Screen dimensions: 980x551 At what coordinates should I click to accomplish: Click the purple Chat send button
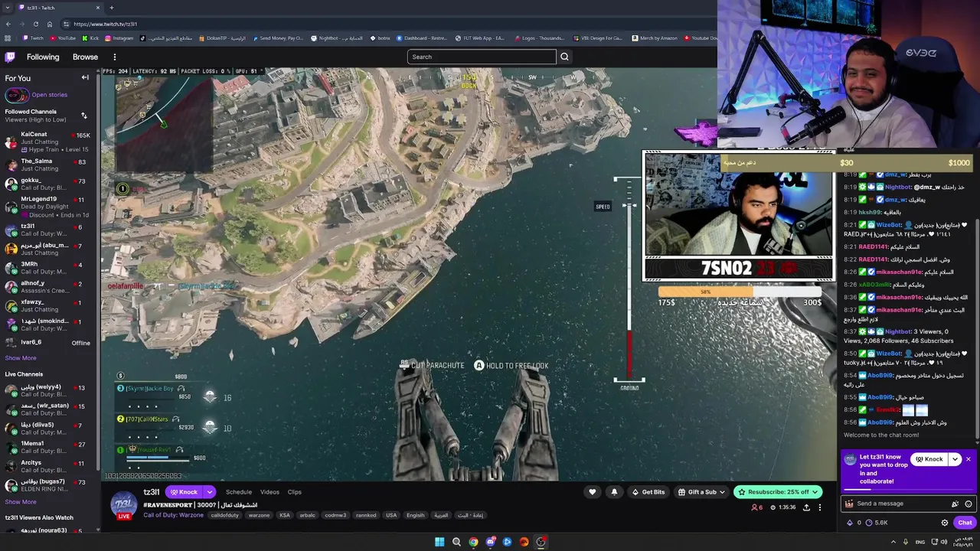point(965,523)
